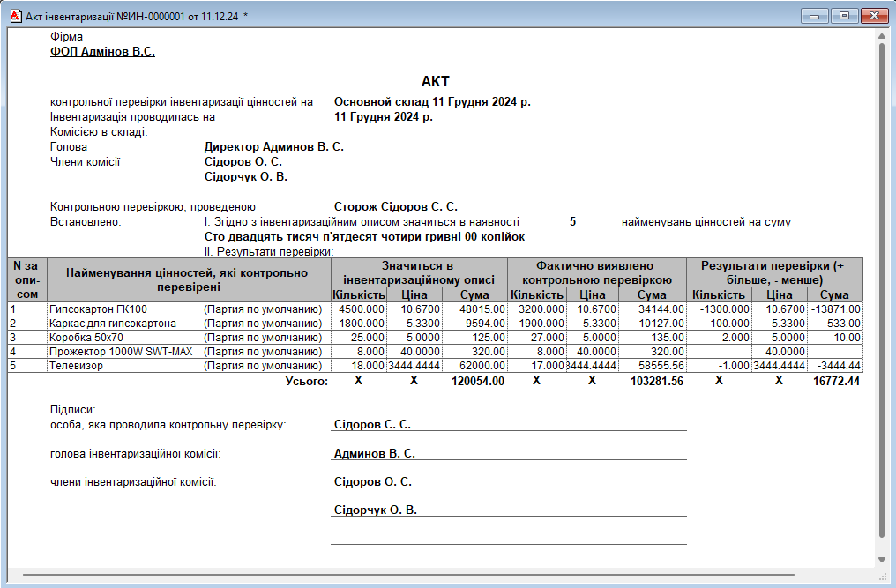Click difference sum -13871.00
This screenshot has width=896, height=588.
(835, 309)
